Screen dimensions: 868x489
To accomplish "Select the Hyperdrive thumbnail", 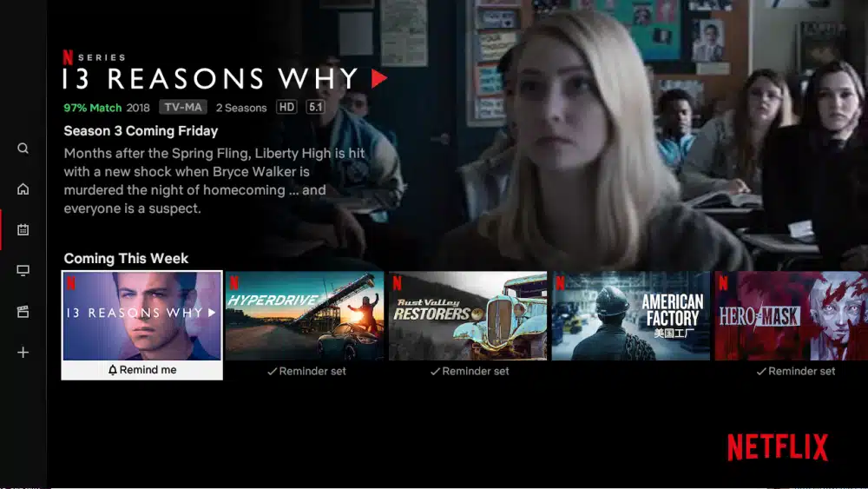I will point(305,316).
